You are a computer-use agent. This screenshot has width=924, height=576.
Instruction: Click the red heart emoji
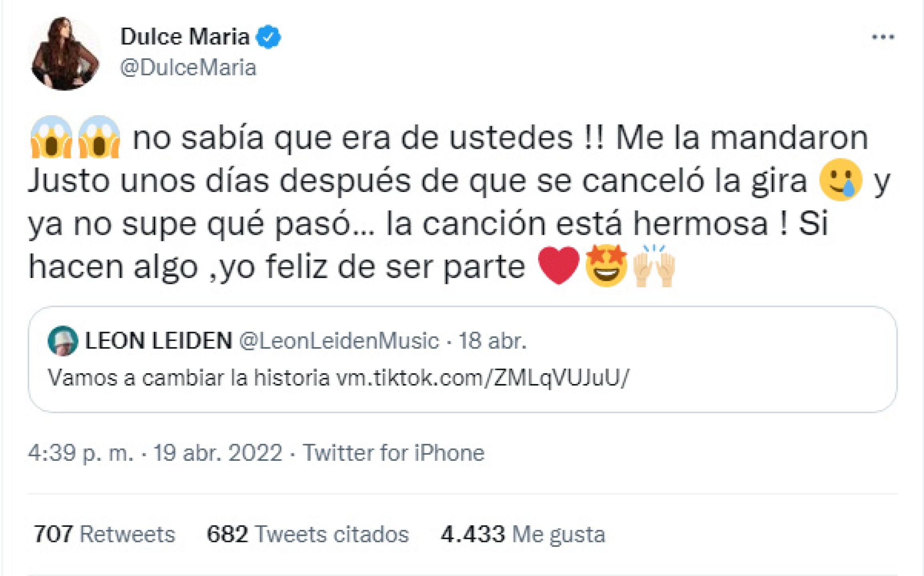[558, 265]
